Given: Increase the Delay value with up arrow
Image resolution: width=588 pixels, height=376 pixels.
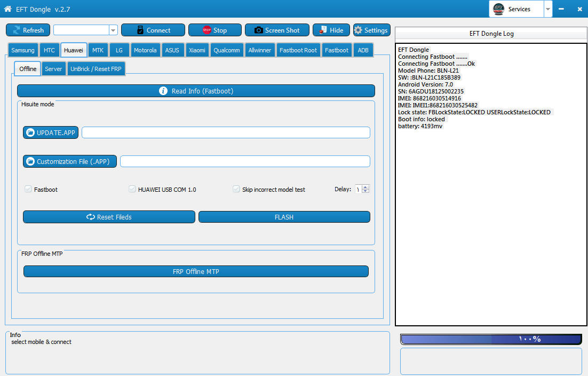Looking at the screenshot, I should (365, 187).
